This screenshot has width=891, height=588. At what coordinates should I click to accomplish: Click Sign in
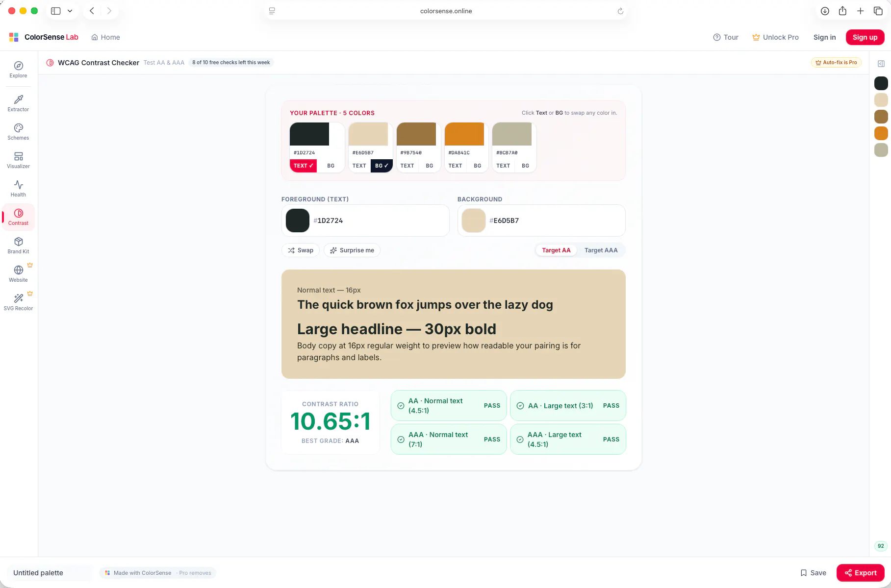[x=824, y=37]
